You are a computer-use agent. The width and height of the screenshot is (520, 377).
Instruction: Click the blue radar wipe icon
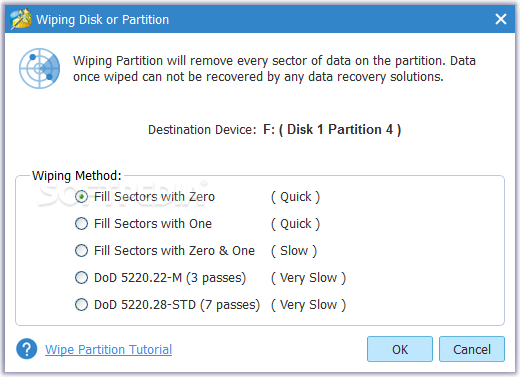39,68
